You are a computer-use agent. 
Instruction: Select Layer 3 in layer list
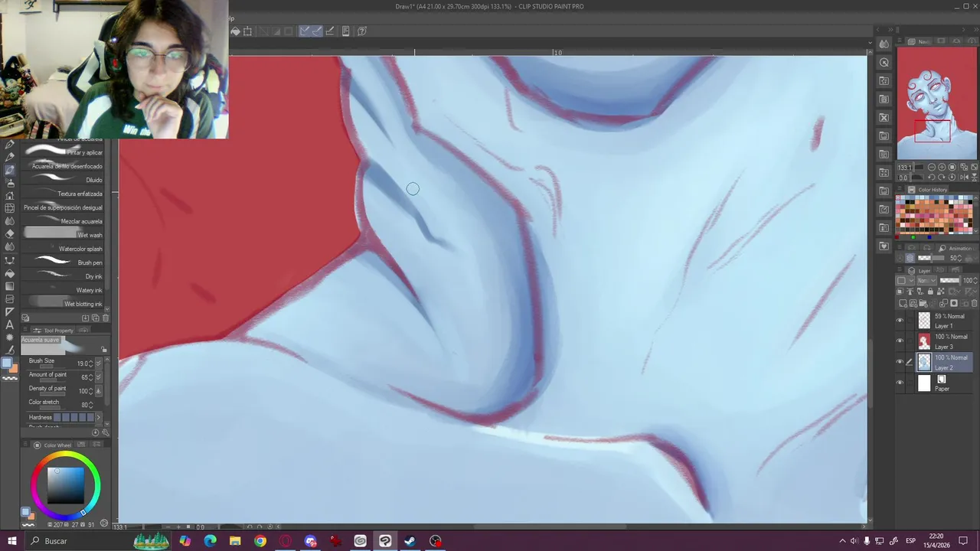946,341
